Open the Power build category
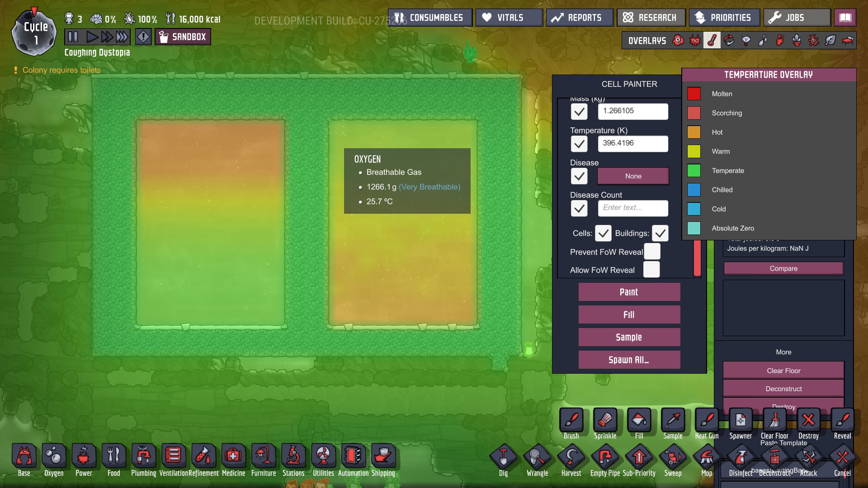 84,456
